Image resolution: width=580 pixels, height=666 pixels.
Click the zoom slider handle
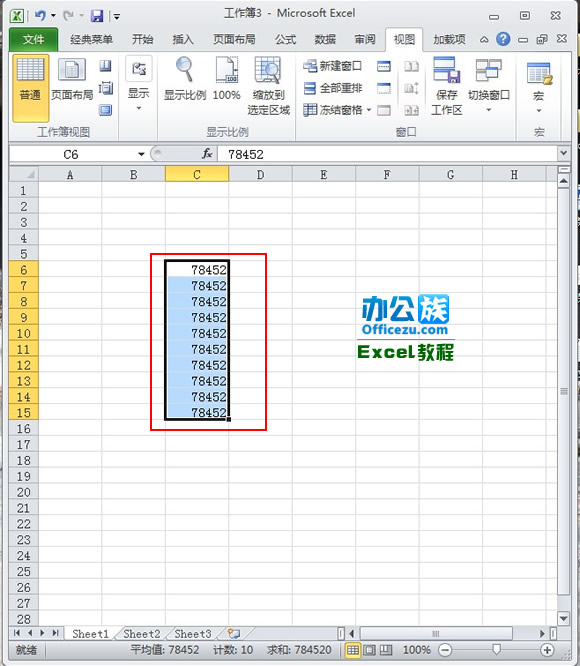(x=496, y=649)
